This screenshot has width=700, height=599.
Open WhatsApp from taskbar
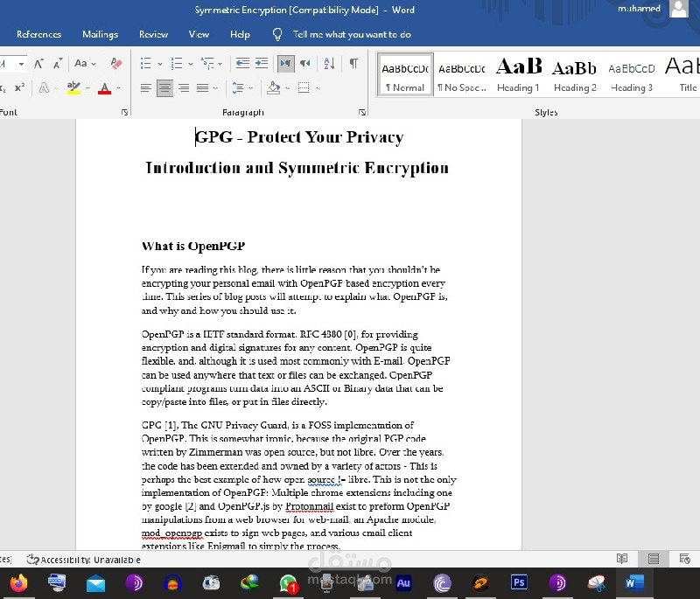(289, 583)
